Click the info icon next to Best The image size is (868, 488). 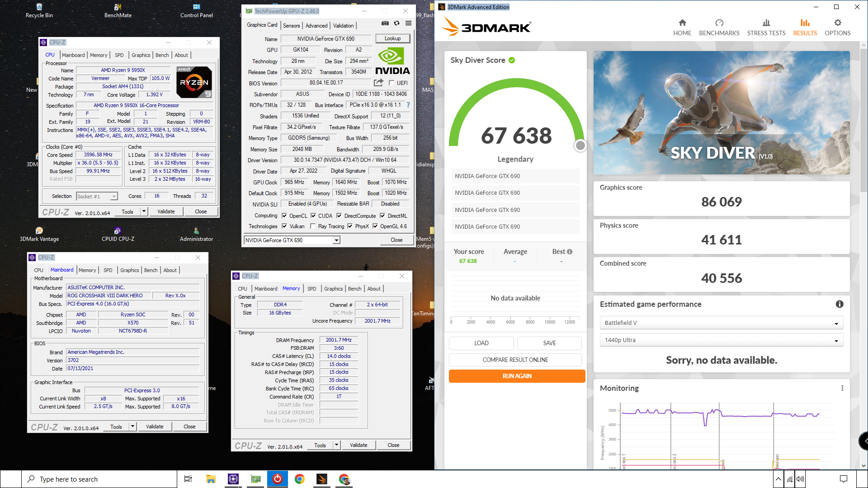click(570, 252)
